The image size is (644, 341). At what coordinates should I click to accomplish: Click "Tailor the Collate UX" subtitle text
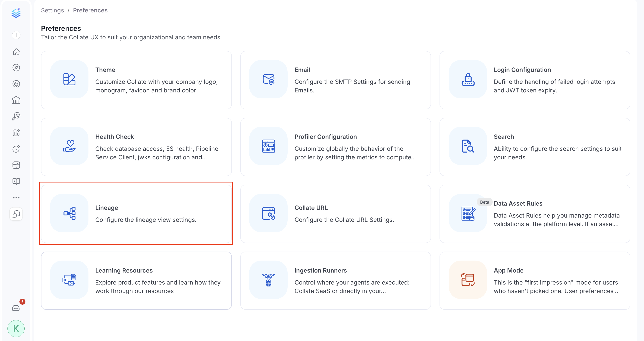point(131,37)
